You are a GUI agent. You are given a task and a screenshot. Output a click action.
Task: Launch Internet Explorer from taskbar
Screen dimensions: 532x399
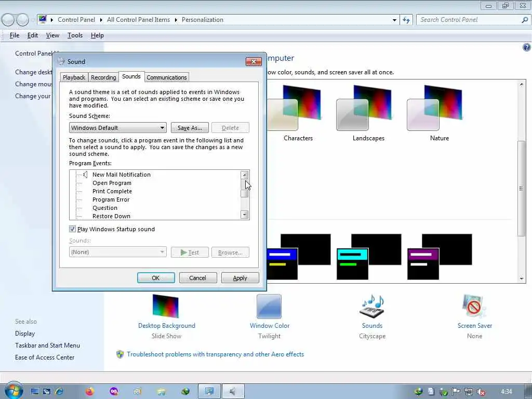[59, 392]
